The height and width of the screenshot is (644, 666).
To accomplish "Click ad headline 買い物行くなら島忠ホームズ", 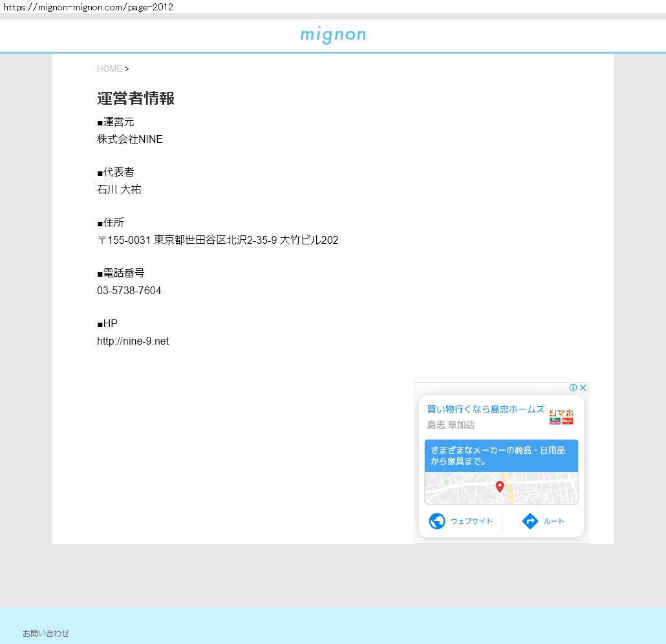I will coord(485,409).
